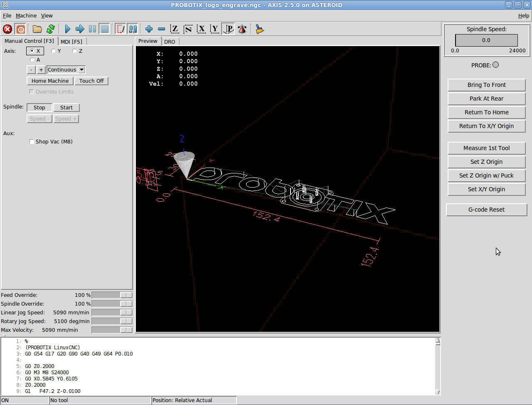Image resolution: width=532 pixels, height=405 pixels.
Task: Select the Y axis radio button
Action: tap(53, 51)
